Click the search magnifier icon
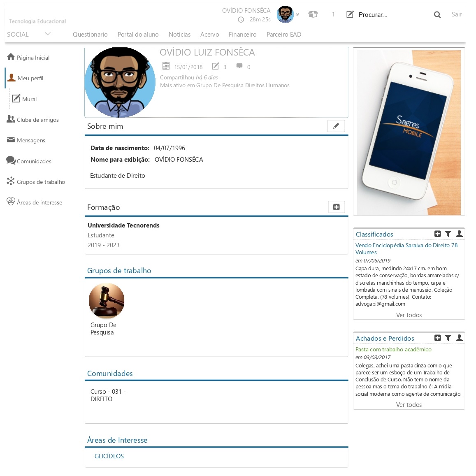The width and height of the screenshot is (476, 476). click(437, 15)
